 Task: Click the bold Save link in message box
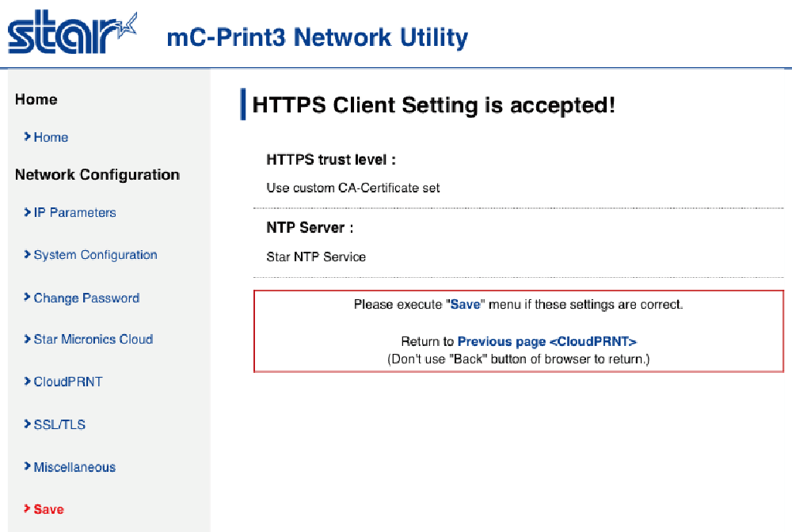[x=465, y=304]
